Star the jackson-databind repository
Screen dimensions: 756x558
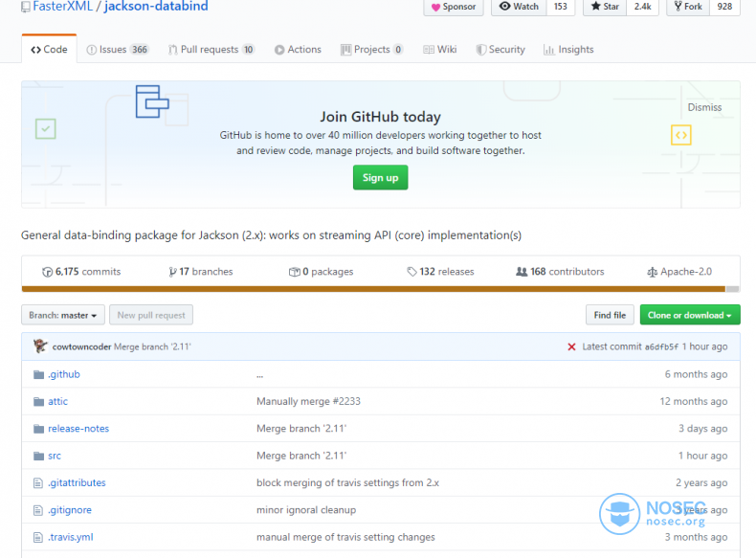[x=605, y=7]
